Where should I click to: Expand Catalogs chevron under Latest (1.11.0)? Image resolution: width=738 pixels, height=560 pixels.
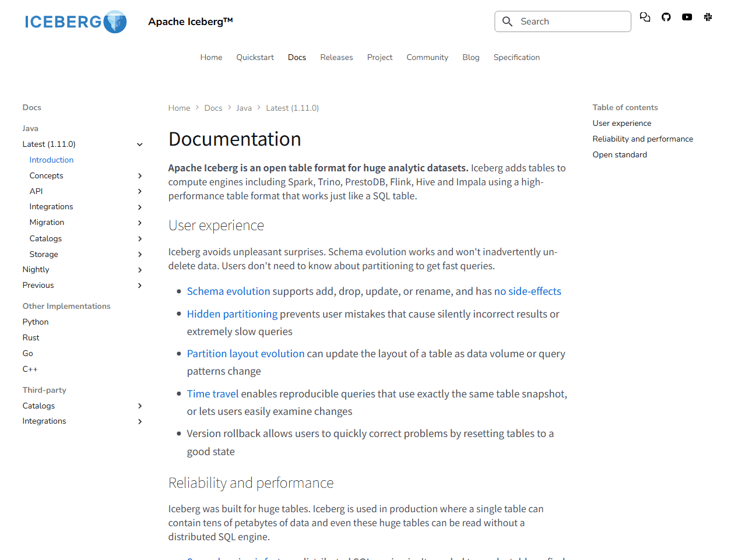click(x=140, y=239)
